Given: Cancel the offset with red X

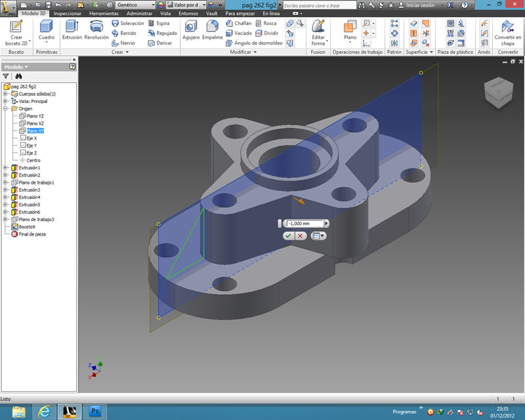Looking at the screenshot, I should tap(301, 236).
